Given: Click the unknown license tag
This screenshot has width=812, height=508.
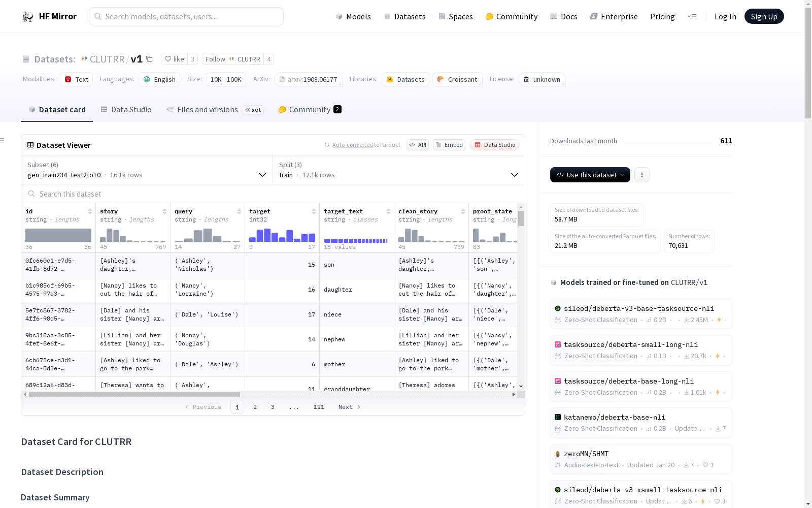Looking at the screenshot, I should point(542,79).
